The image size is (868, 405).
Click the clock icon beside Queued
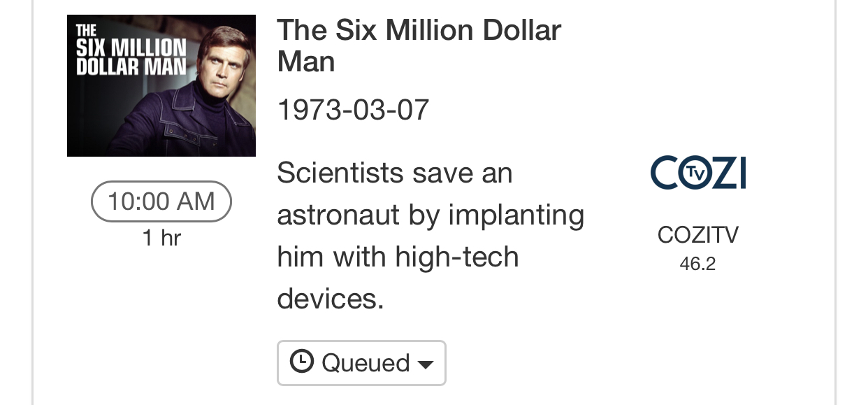click(x=301, y=362)
